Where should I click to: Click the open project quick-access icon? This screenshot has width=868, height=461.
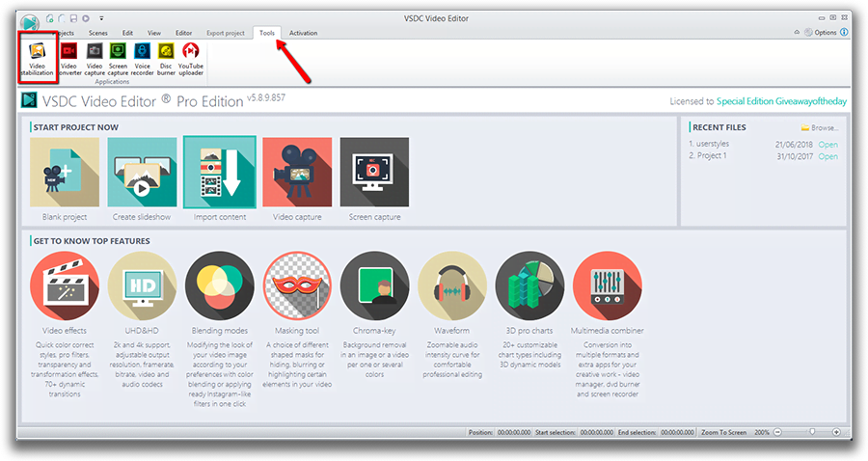62,18
